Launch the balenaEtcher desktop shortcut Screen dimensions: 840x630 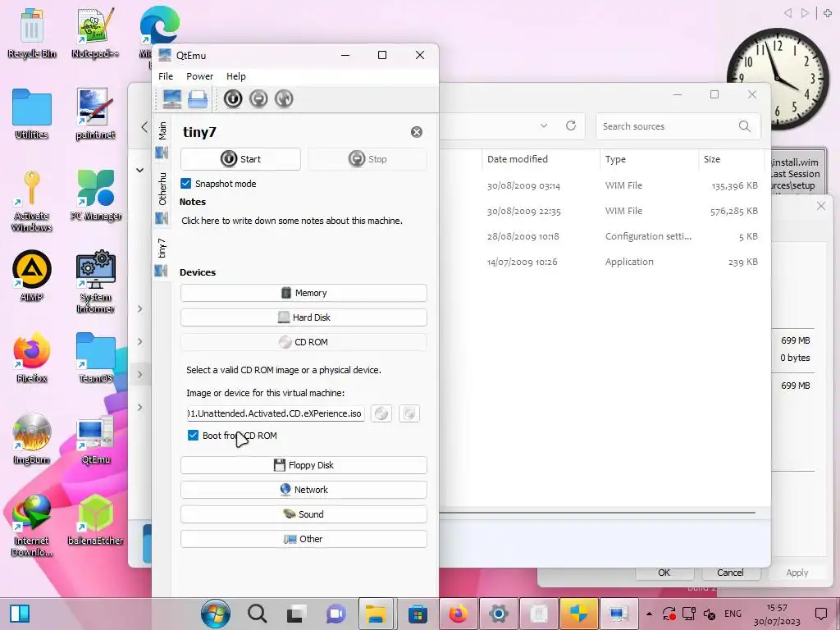coord(95,519)
